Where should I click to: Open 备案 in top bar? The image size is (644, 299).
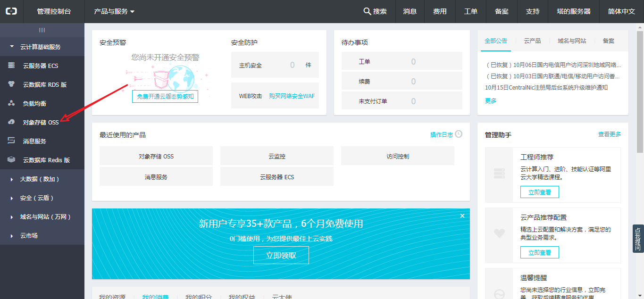502,11
